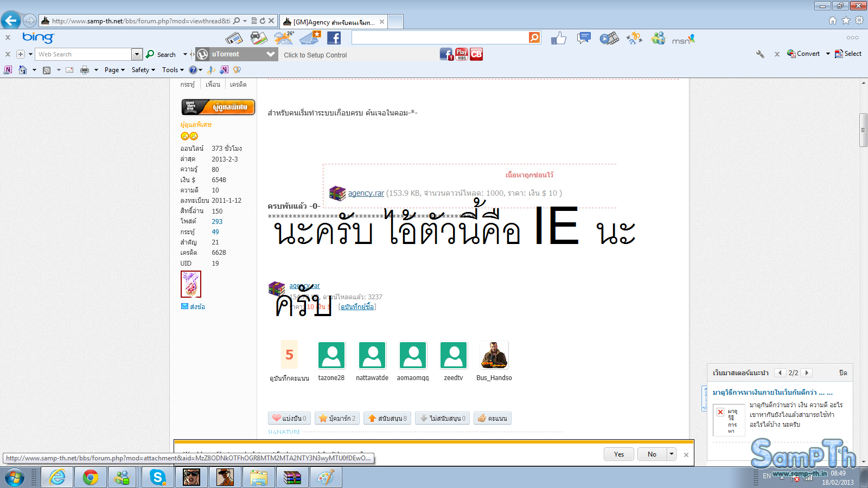The width and height of the screenshot is (868, 488).
Task: Expand the No button dropdown arrow
Action: coord(672,454)
